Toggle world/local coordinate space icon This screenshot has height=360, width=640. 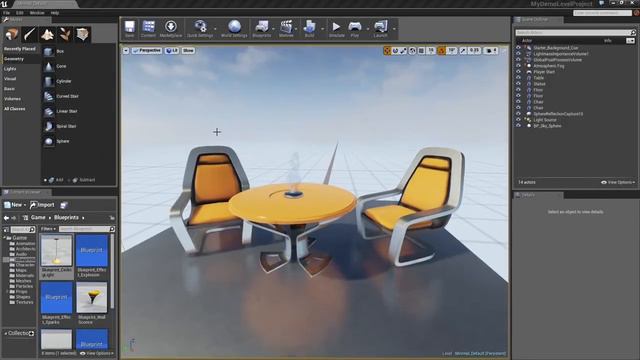(412, 51)
